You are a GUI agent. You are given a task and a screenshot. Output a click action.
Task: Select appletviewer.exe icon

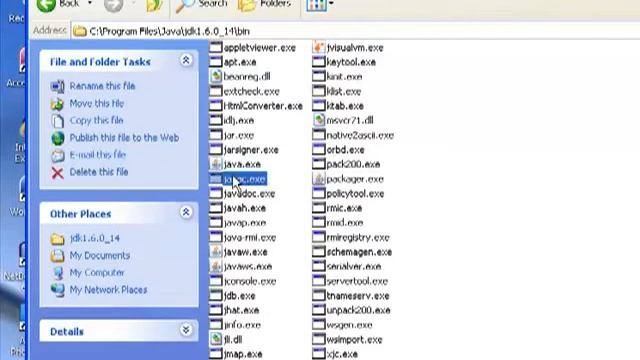coord(216,47)
